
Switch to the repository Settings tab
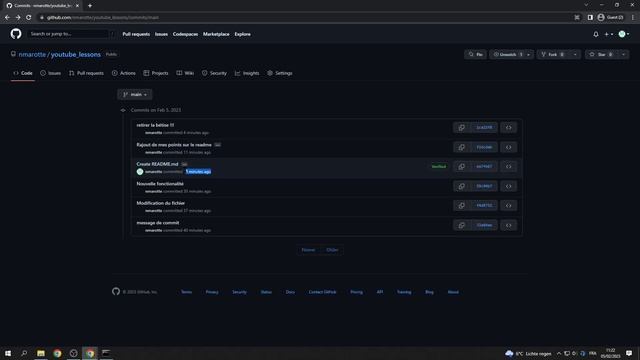pyautogui.click(x=280, y=73)
